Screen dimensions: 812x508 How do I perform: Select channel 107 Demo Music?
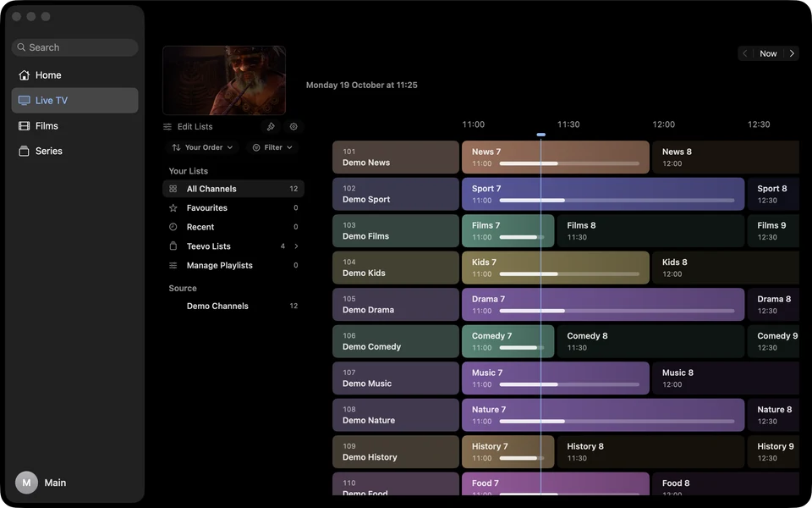coord(396,378)
